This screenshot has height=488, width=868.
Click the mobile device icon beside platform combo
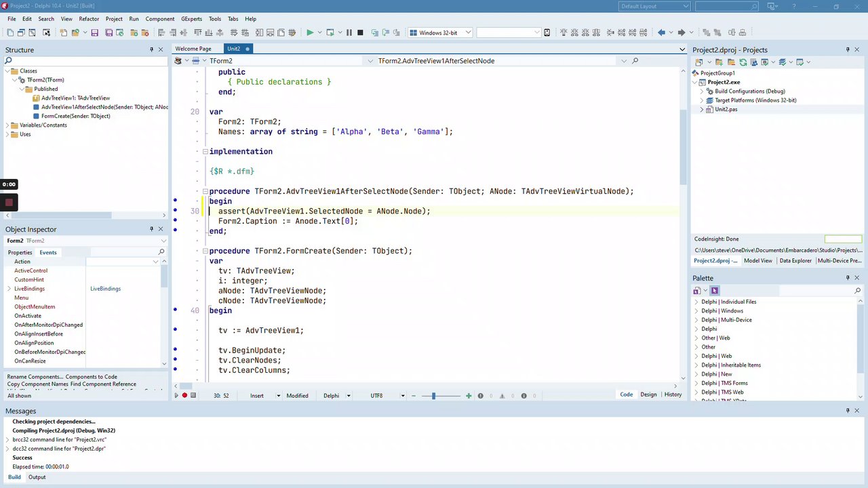547,33
